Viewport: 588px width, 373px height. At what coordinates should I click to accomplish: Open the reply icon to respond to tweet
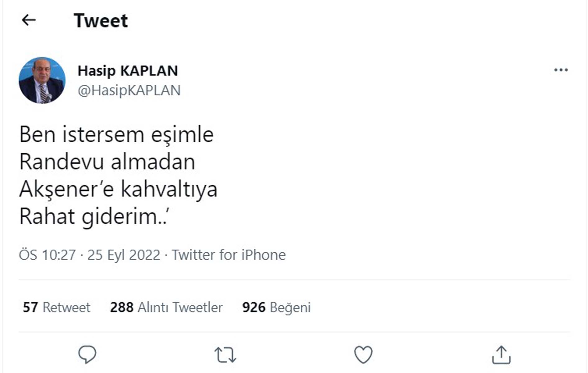(87, 354)
